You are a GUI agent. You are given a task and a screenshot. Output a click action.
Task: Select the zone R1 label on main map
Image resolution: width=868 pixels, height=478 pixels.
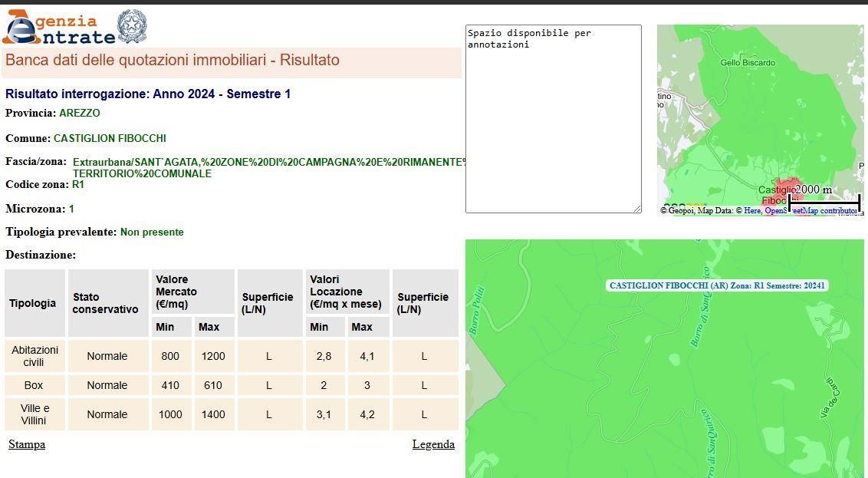tap(717, 285)
